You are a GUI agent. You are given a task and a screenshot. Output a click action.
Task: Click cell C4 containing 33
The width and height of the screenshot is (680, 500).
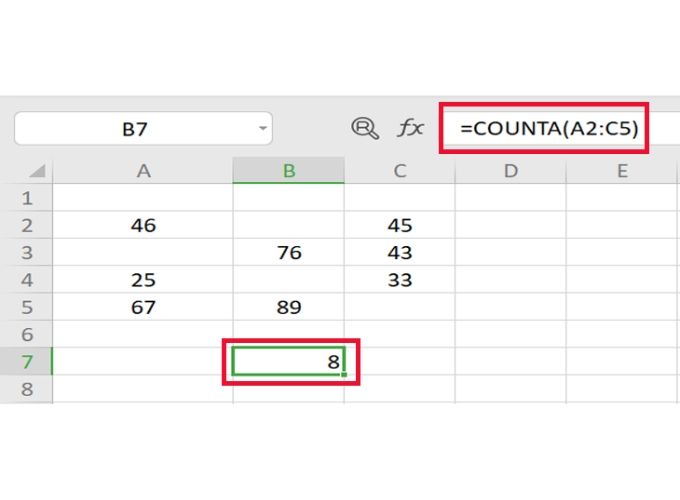pyautogui.click(x=400, y=280)
